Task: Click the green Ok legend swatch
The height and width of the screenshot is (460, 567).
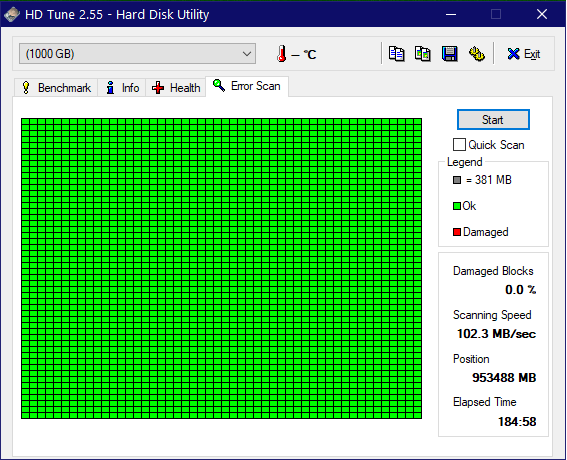Action: point(457,206)
